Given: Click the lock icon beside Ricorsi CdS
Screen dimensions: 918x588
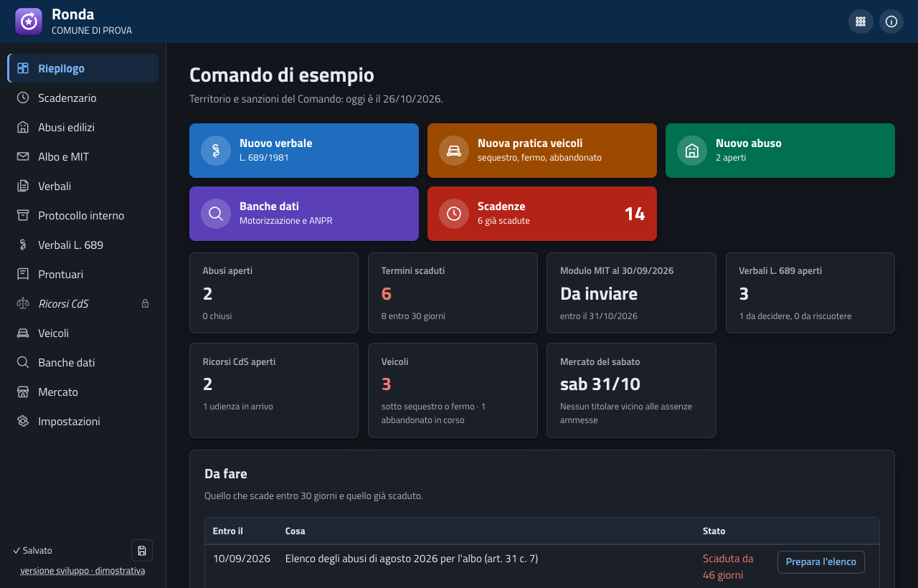Looking at the screenshot, I should (145, 304).
